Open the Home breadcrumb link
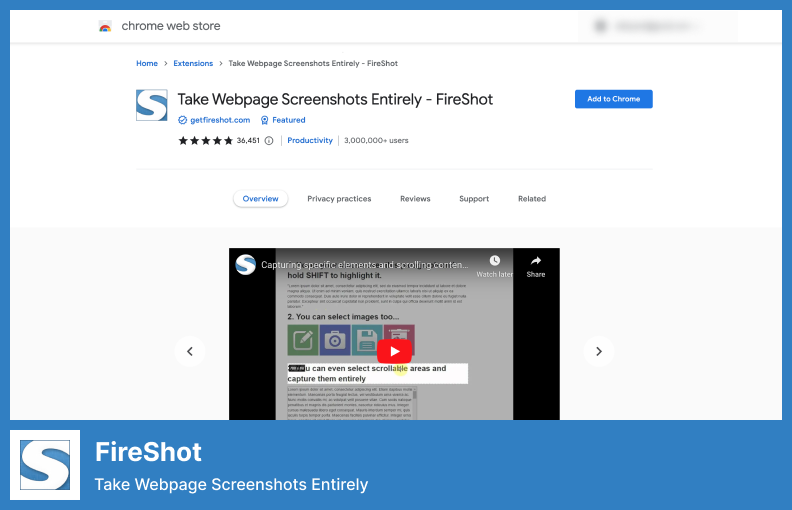792x510 pixels. coord(147,64)
